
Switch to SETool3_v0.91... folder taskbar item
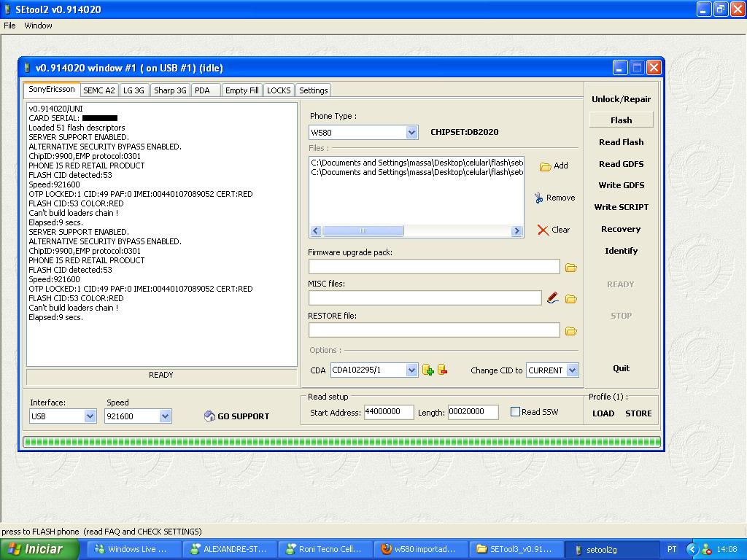tap(516, 549)
